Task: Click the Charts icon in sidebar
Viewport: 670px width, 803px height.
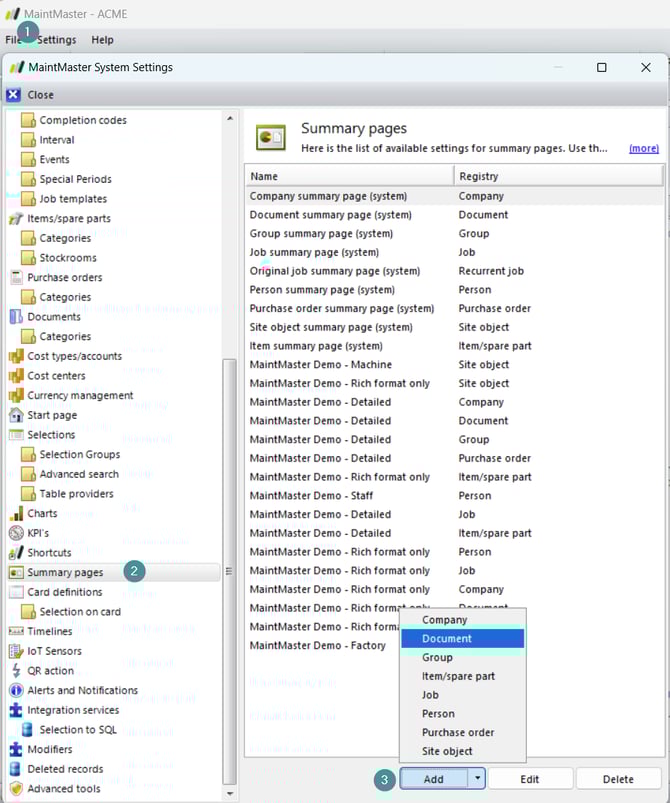Action: pos(16,514)
